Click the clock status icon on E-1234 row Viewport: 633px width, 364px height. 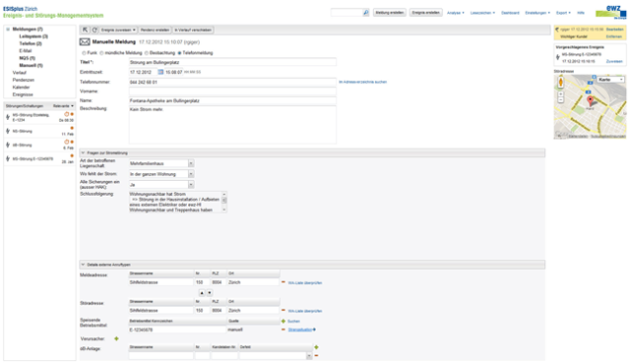(x=66, y=114)
